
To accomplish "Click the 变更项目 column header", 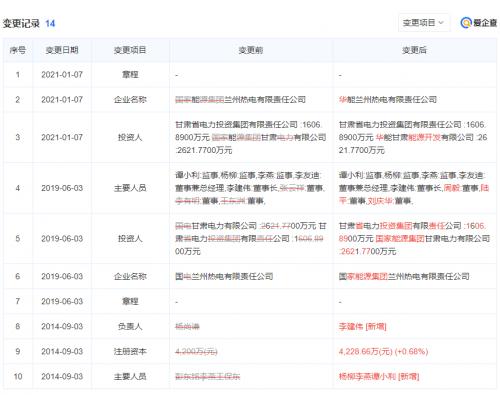I will [x=130, y=50].
